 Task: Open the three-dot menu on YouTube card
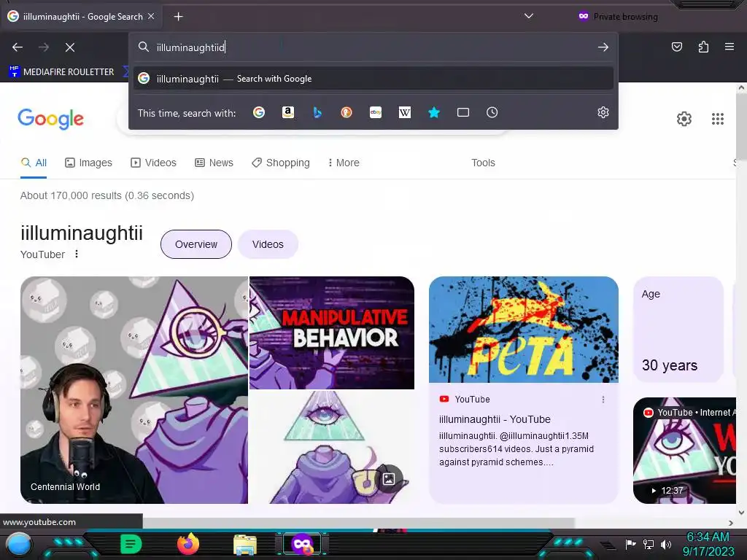coord(603,400)
